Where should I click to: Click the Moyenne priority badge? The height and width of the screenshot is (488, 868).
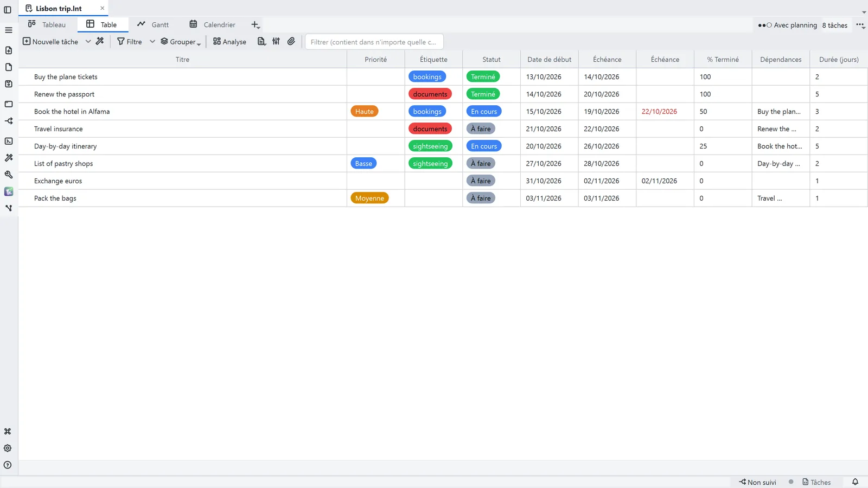369,198
